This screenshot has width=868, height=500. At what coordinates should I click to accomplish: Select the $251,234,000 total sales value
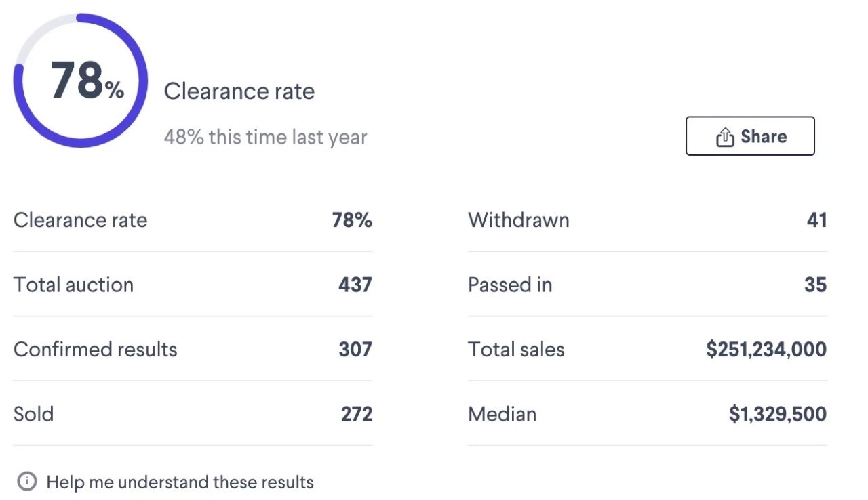click(766, 350)
